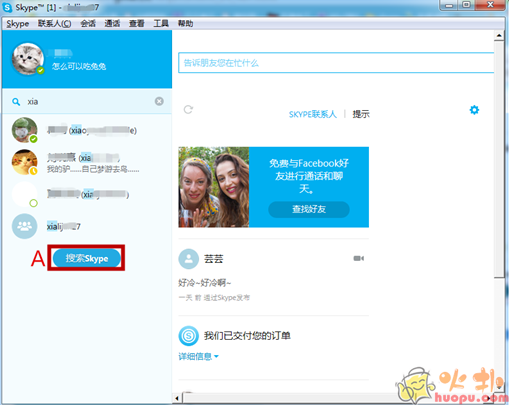
Task: Minimize the Skype window
Action: pos(449,5)
